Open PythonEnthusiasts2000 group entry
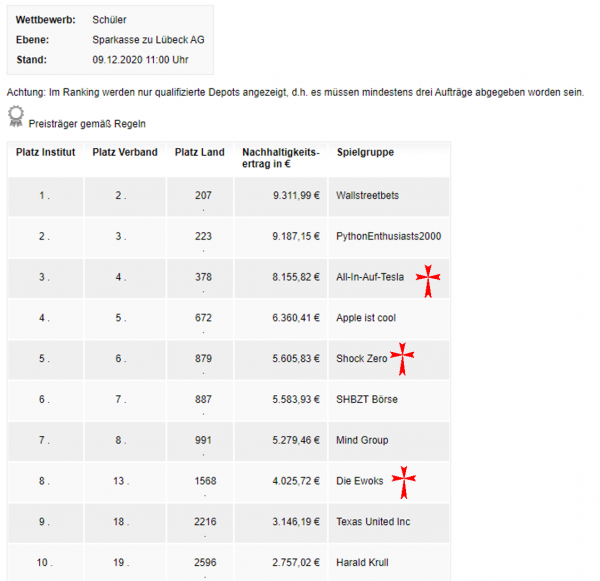 coord(389,236)
